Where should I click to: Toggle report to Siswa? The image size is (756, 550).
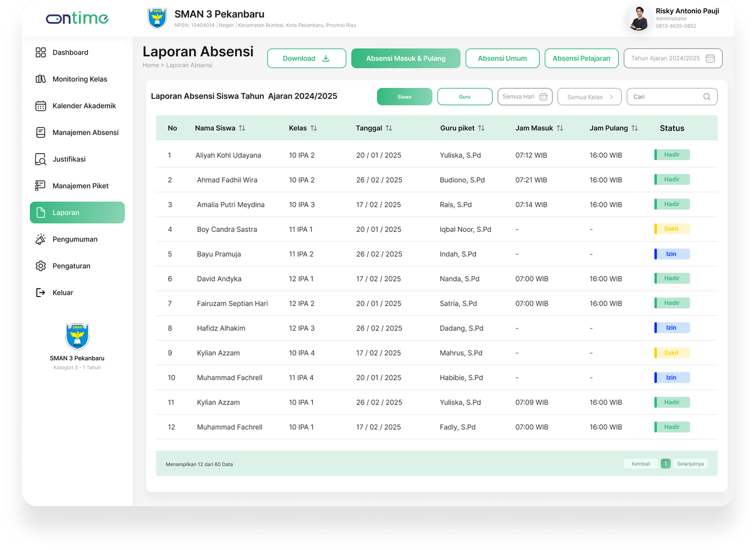(404, 97)
